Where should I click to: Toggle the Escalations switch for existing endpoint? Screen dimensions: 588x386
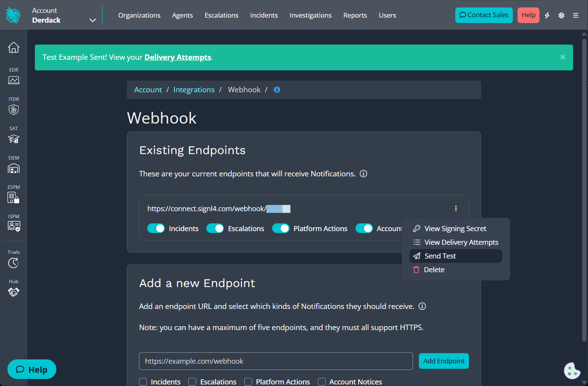coord(215,228)
